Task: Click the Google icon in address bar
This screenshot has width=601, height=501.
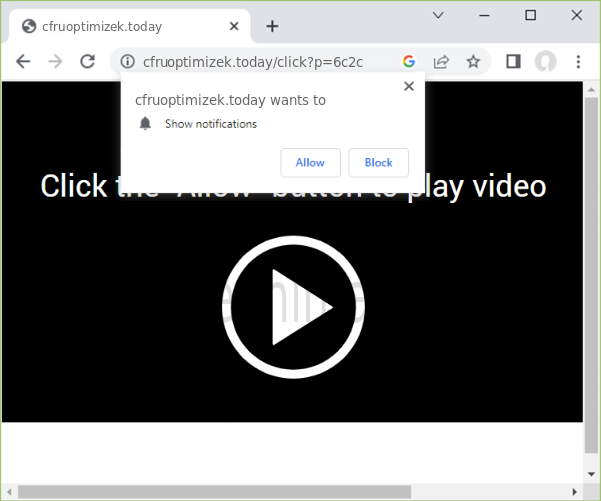Action: tap(408, 61)
